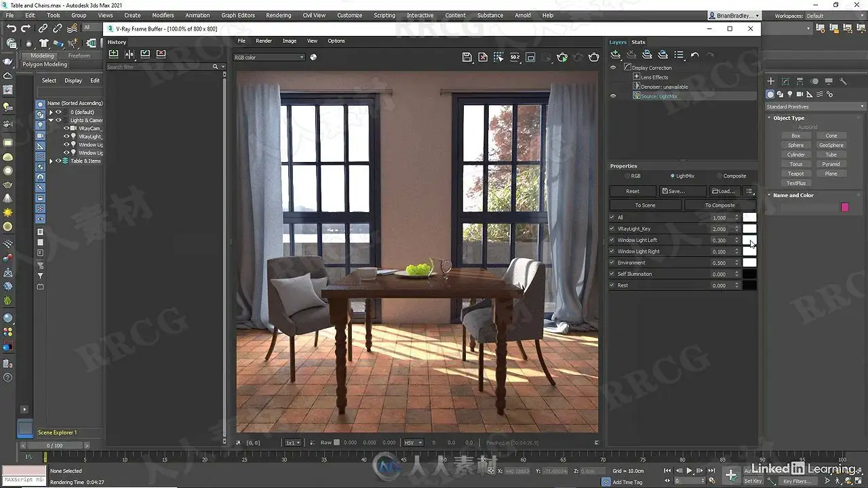Collapse the Lights & Cameras layer
Screen dimensions: 868x488
(x=51, y=120)
